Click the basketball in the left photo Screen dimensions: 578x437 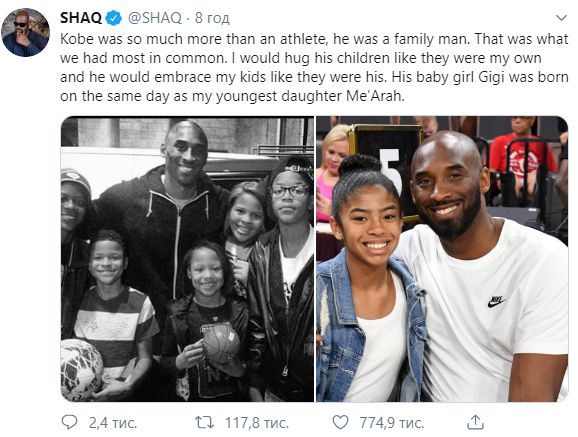(221, 343)
